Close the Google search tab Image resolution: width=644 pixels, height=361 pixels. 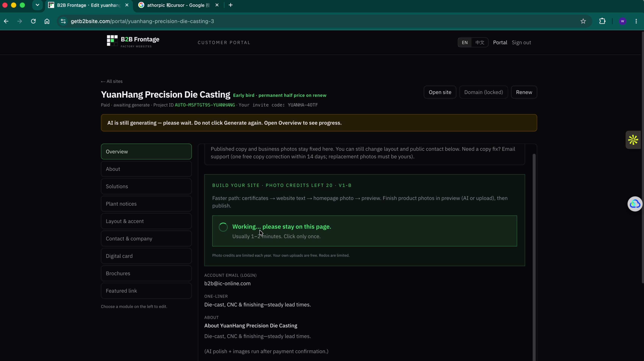[x=217, y=5]
